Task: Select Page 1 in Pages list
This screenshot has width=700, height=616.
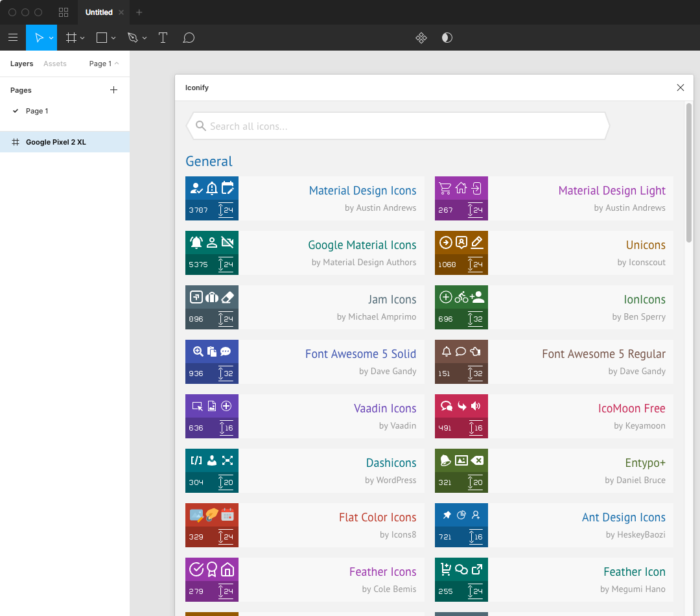Action: pos(37,111)
